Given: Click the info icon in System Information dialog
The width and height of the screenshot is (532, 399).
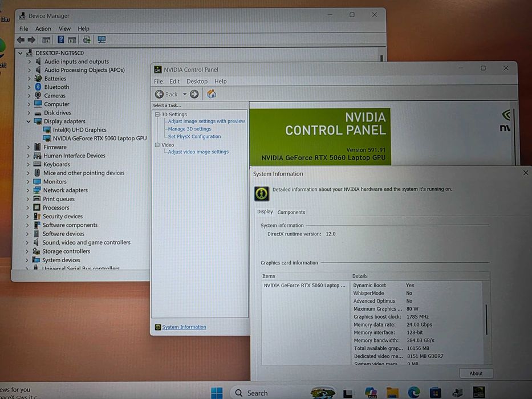Looking at the screenshot, I should click(262, 194).
